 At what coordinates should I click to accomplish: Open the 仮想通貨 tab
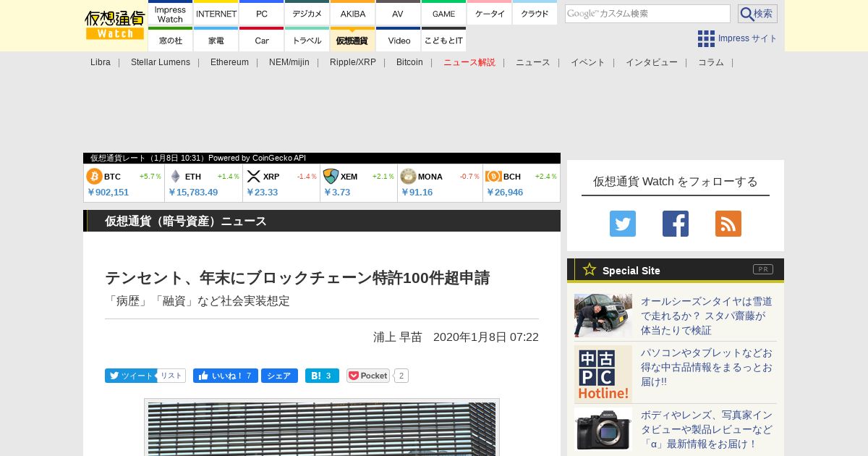pos(353,40)
